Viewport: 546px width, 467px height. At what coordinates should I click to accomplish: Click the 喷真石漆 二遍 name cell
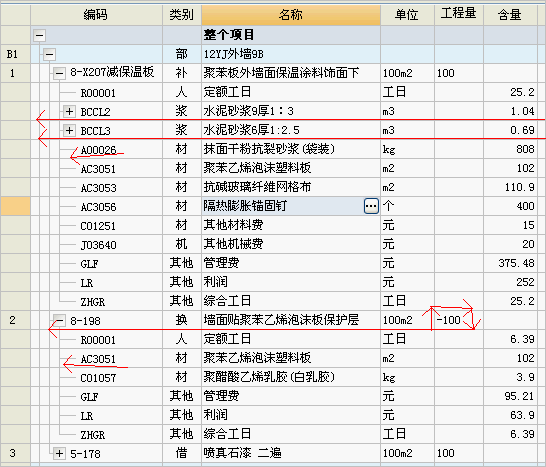point(291,453)
